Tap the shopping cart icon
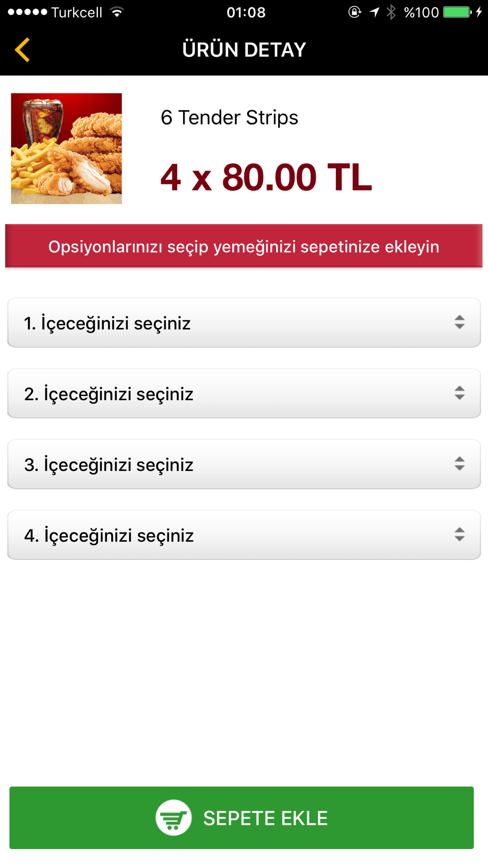This screenshot has width=488, height=868. 173,818
